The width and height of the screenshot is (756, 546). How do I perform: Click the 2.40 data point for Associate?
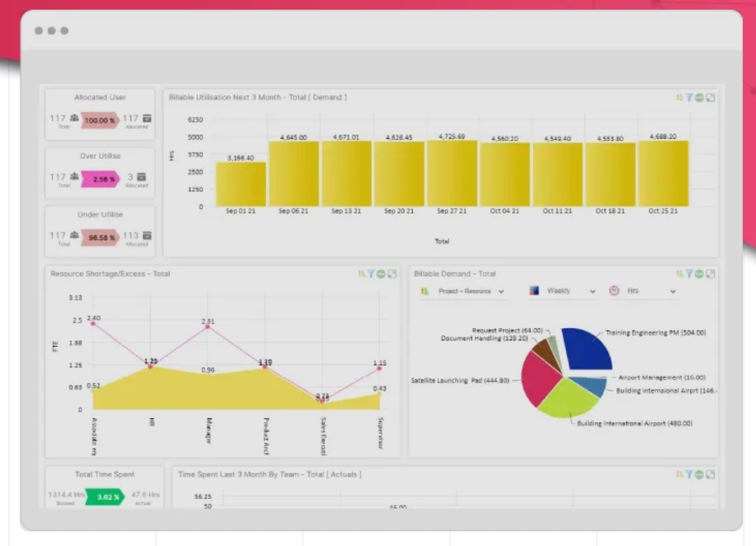(x=93, y=324)
